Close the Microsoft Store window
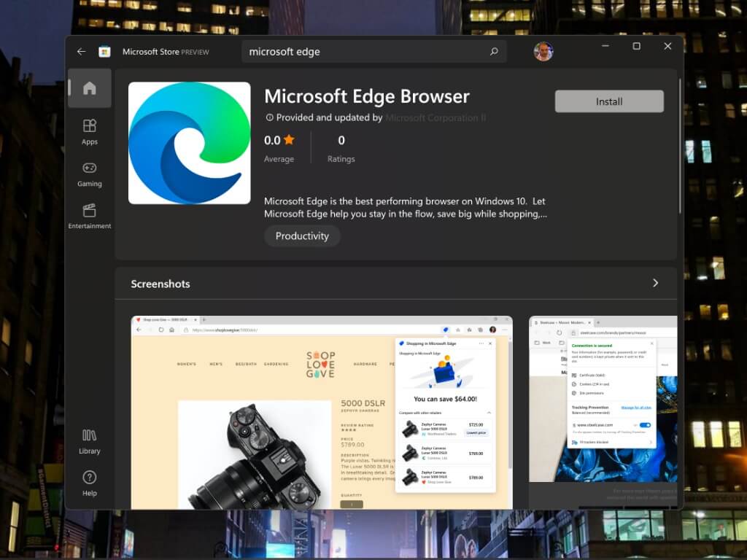Viewport: 747px width, 560px height. pos(667,46)
